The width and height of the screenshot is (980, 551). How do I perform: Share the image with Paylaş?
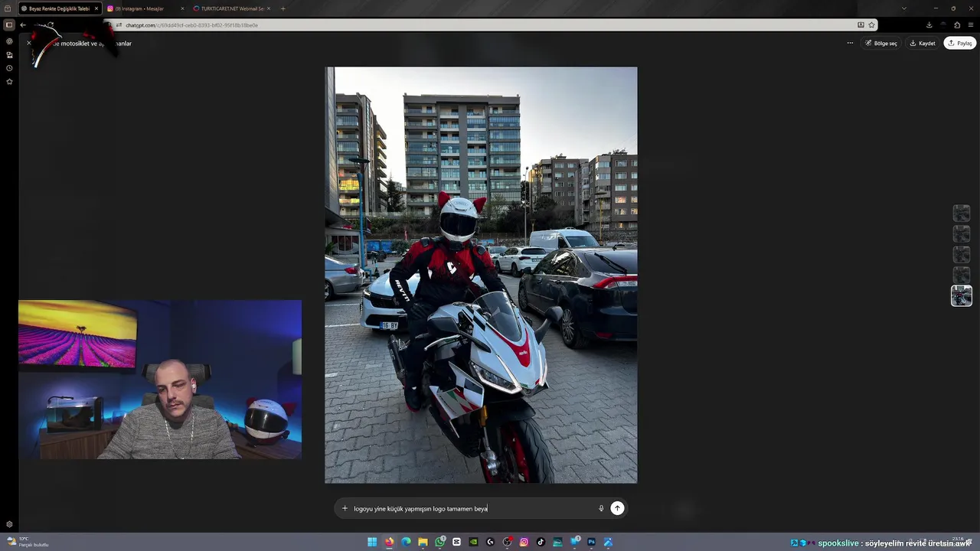coord(960,43)
